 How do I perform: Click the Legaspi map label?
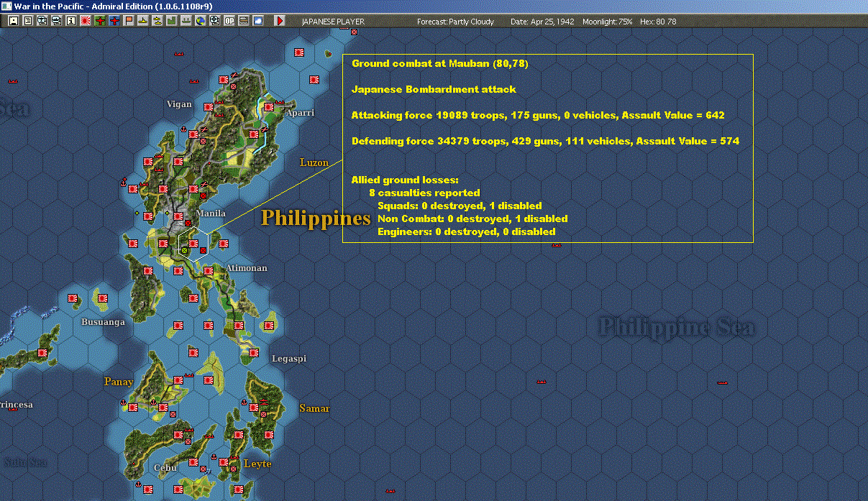pyautogui.click(x=288, y=358)
